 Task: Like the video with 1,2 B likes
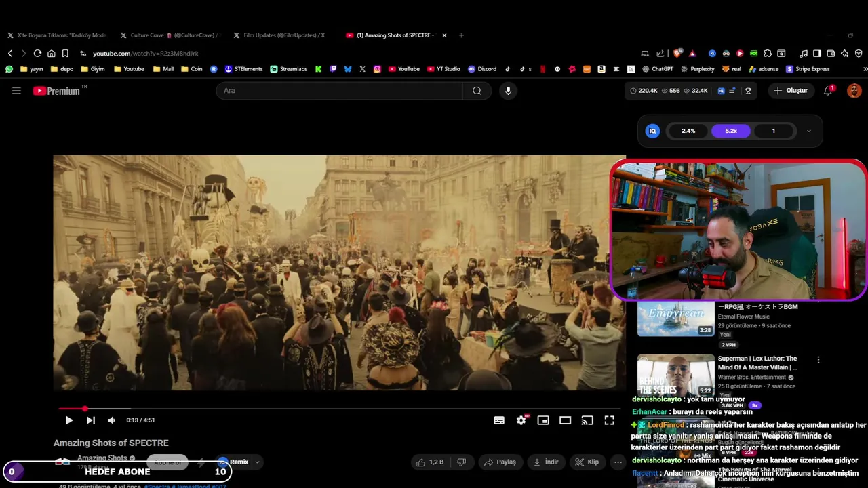tap(430, 462)
